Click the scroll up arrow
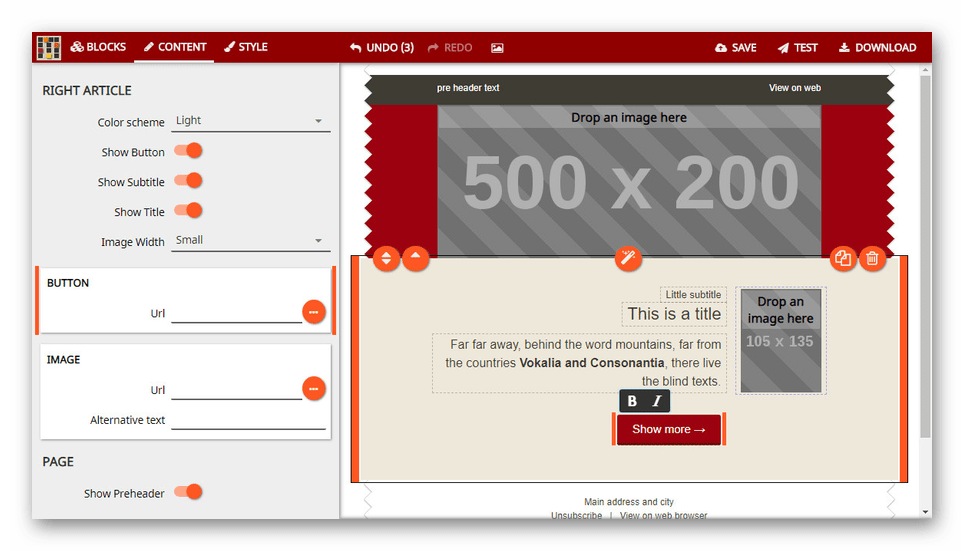Screen dimensions: 964x551 click(925, 71)
